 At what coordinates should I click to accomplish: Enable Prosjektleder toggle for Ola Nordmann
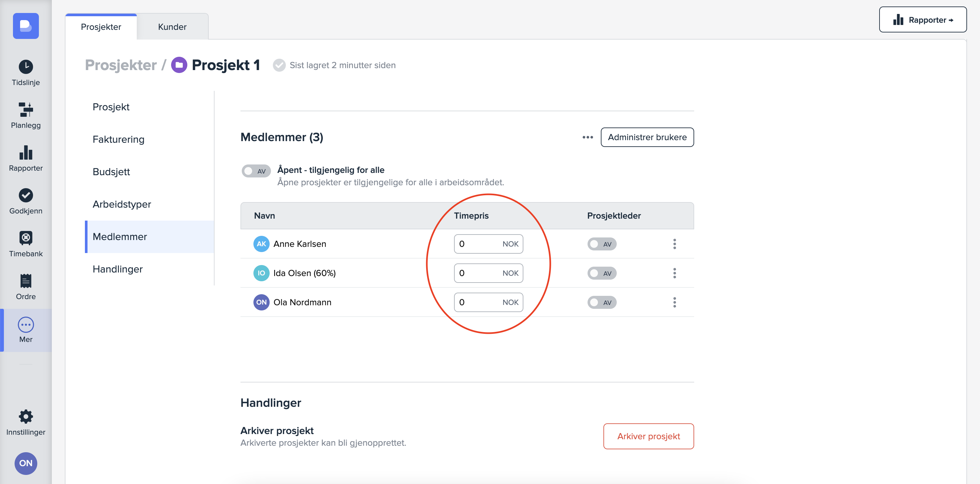[x=601, y=302]
